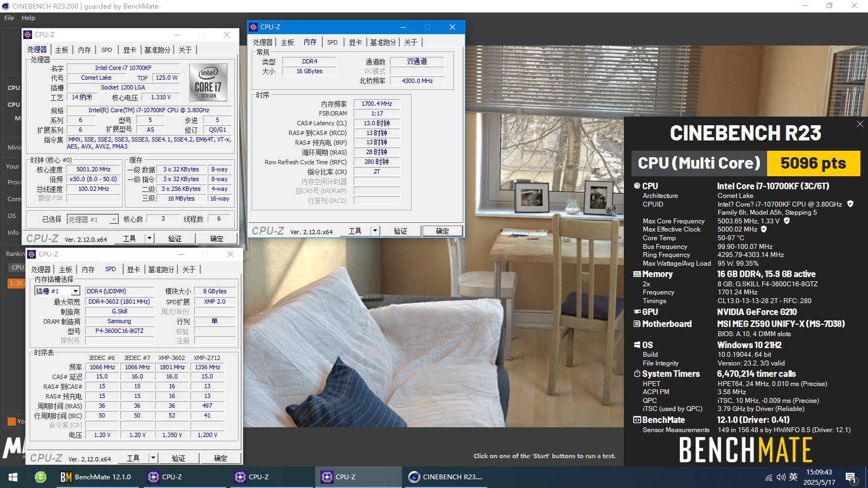The height and width of the screenshot is (488, 868).
Task: Click the memory frequency value 1700.4 MHz
Action: [x=376, y=104]
